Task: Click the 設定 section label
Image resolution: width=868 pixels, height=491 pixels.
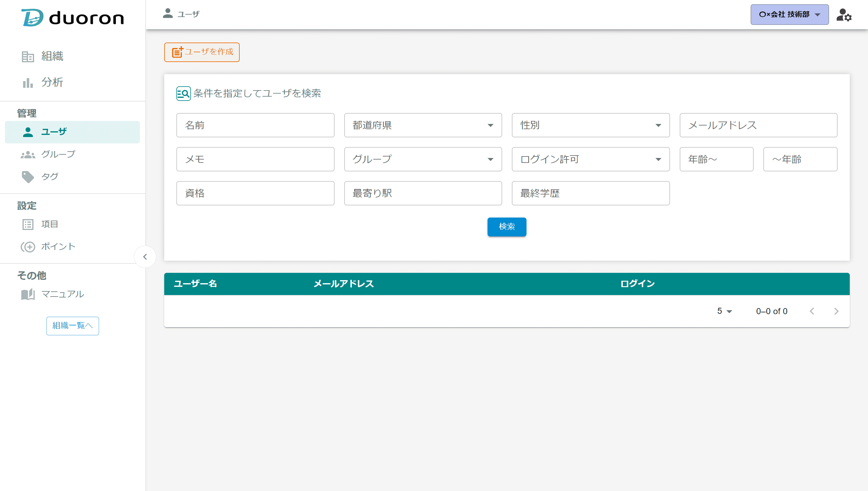Action: click(27, 206)
